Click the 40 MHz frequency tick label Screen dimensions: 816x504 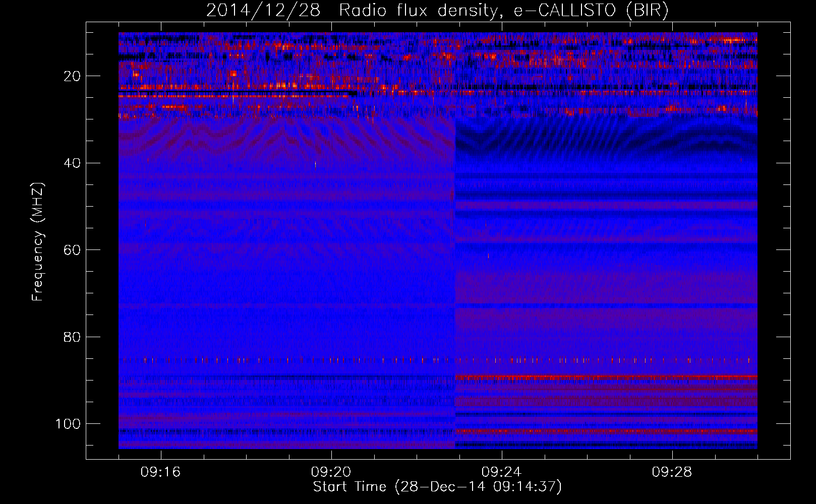click(72, 163)
